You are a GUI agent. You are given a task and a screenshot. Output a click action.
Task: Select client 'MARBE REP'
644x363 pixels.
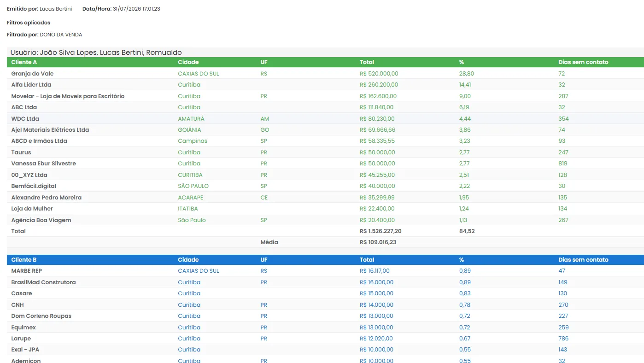pos(27,271)
